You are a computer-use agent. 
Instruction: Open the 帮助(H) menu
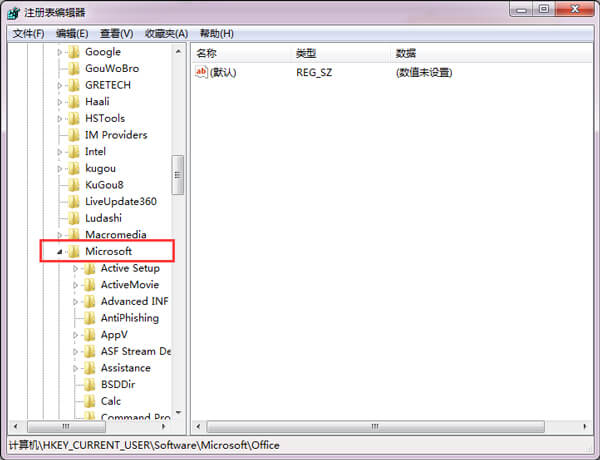[x=216, y=33]
